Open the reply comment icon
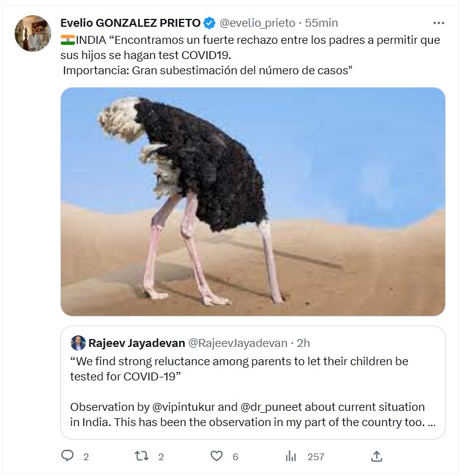The width and height of the screenshot is (464, 476). click(x=68, y=456)
